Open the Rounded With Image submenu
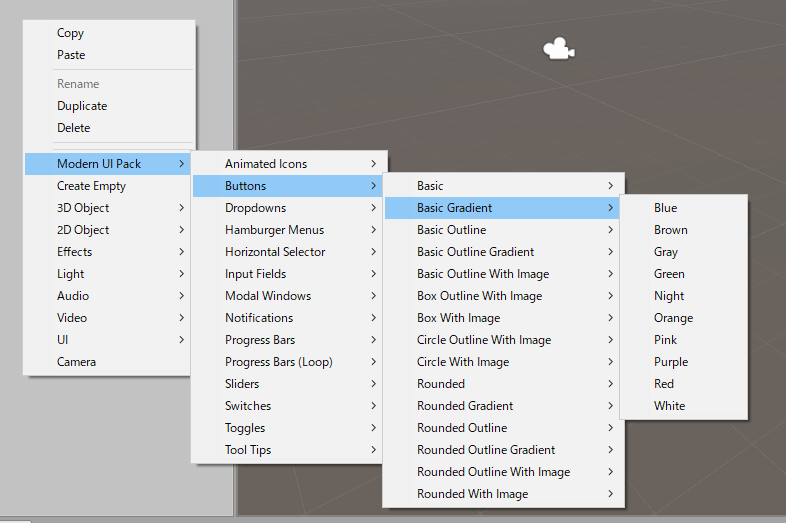The image size is (786, 523). (503, 494)
